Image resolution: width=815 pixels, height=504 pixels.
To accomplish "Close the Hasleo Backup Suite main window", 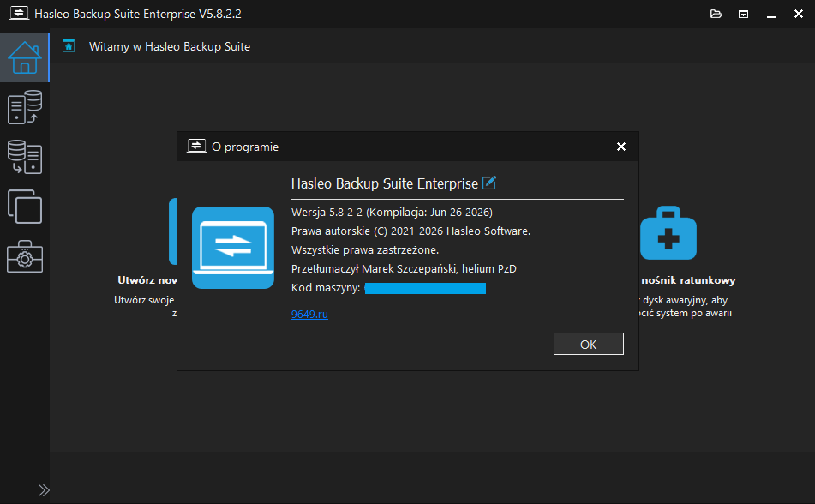I will click(799, 14).
